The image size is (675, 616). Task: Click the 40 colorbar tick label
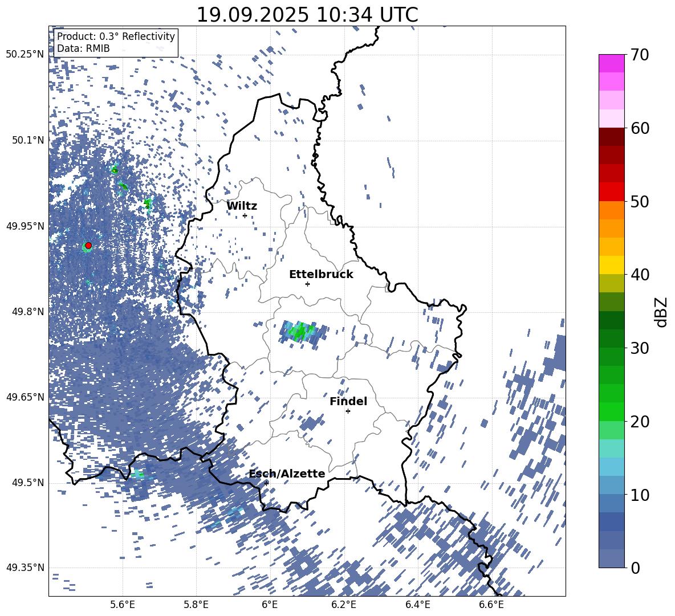pos(640,275)
